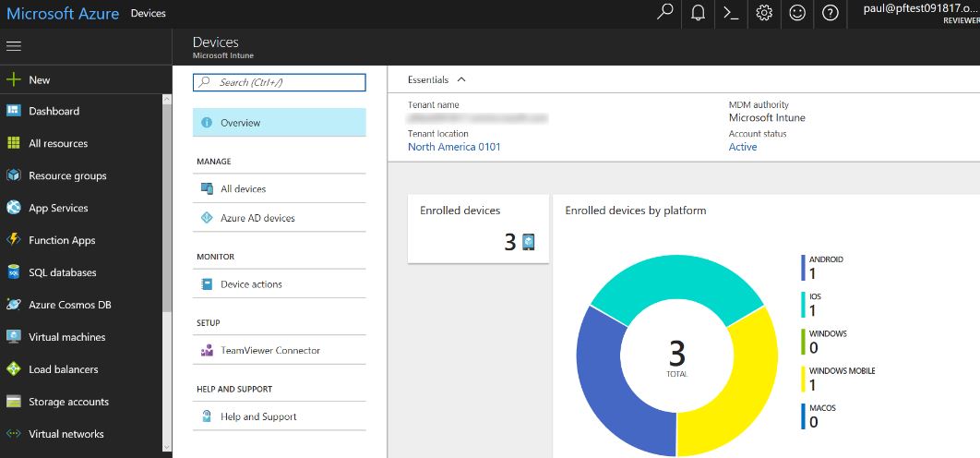Click the Active account status link
Viewport: 980px width, 458px height.
(x=743, y=147)
